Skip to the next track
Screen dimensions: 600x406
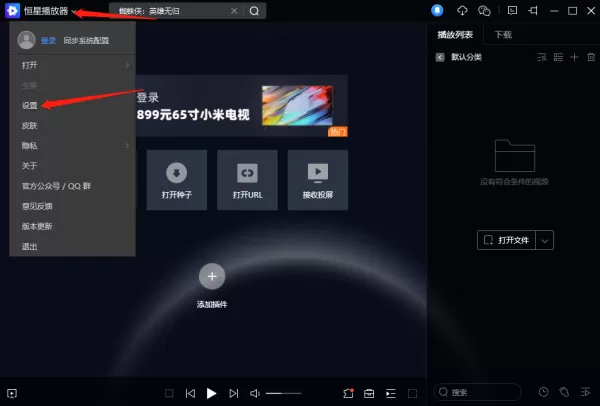click(233, 393)
